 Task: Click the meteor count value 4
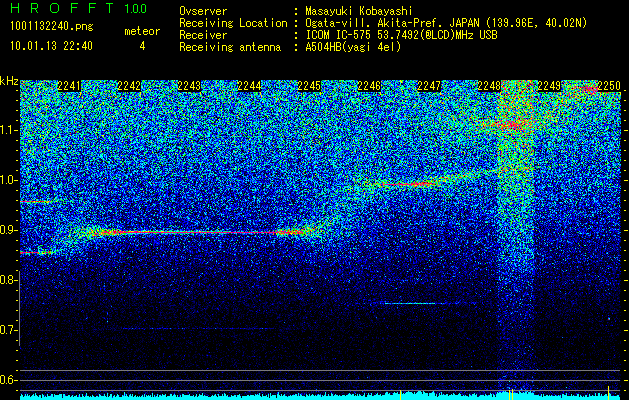click(x=142, y=46)
